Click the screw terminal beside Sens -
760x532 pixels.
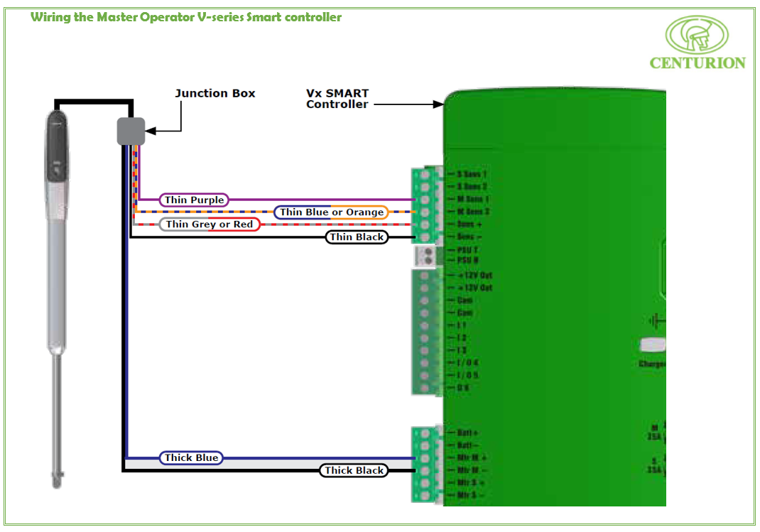(x=425, y=237)
